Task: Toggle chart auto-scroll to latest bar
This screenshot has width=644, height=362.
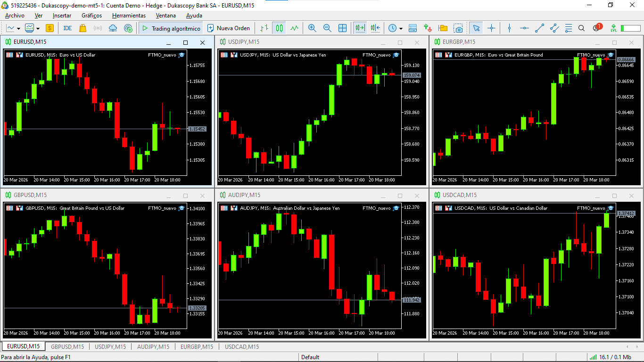Action: (x=360, y=28)
